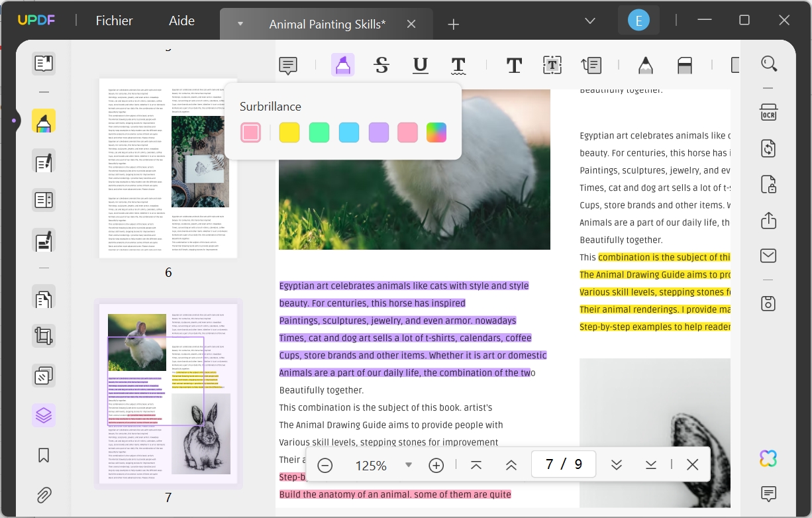Screen dimensions: 812x518
Task: Open the Protect PDF lock icon
Action: pos(768,185)
